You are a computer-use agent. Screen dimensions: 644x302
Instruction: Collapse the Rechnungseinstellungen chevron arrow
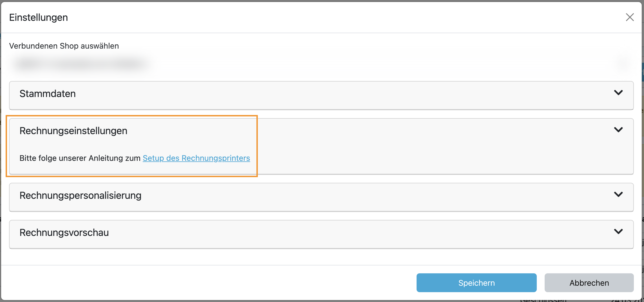click(618, 130)
